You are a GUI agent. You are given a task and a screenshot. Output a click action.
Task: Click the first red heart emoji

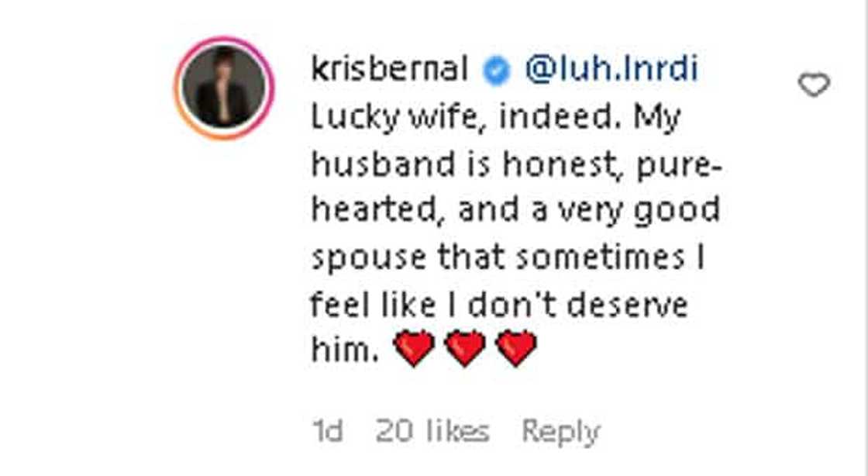414,347
